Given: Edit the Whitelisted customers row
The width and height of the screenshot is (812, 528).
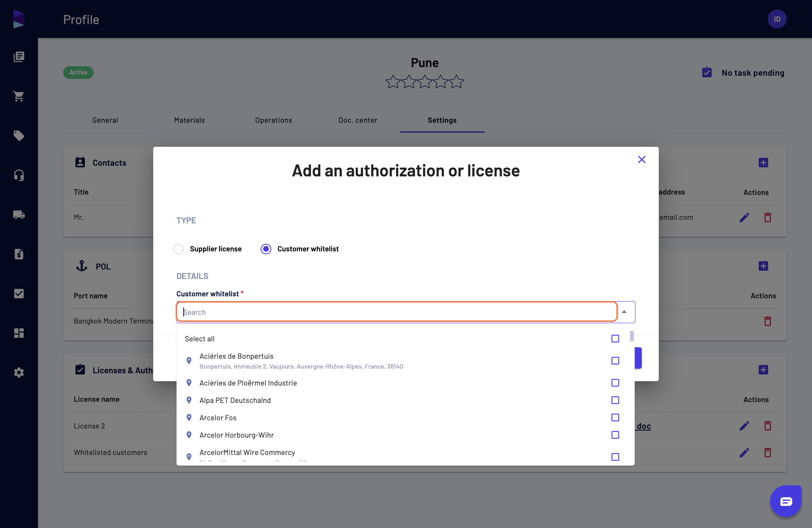Looking at the screenshot, I should pos(744,453).
